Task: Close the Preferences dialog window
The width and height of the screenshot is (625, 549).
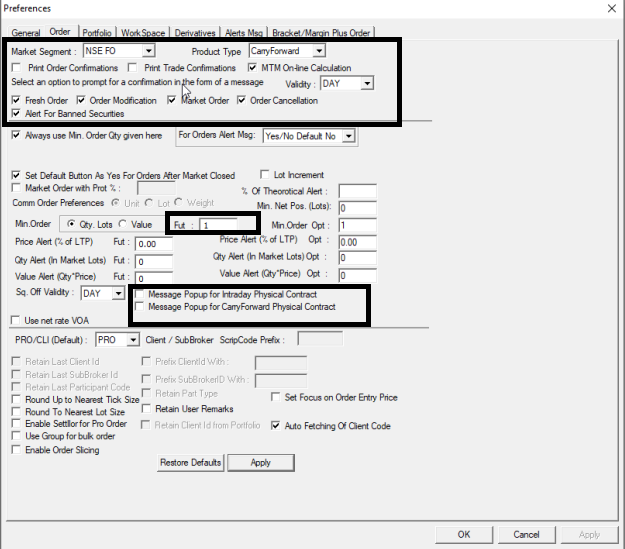Action: click(x=610, y=9)
